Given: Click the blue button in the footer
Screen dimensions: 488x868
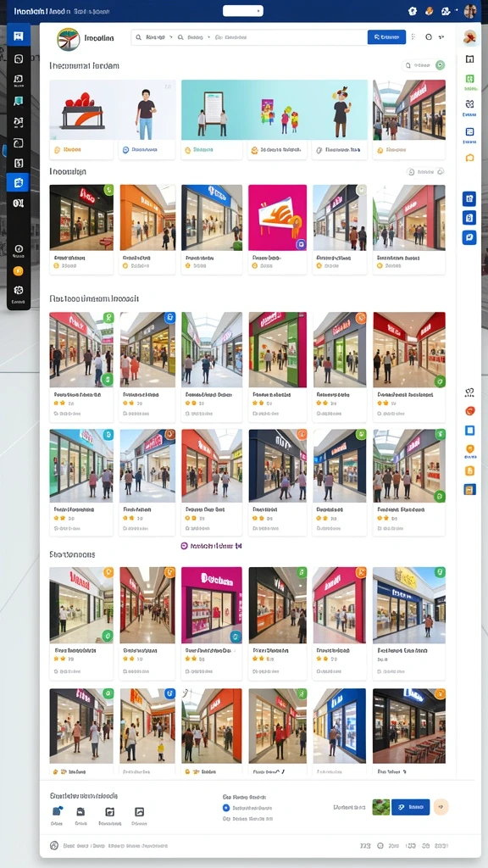Looking at the screenshot, I should tap(411, 807).
